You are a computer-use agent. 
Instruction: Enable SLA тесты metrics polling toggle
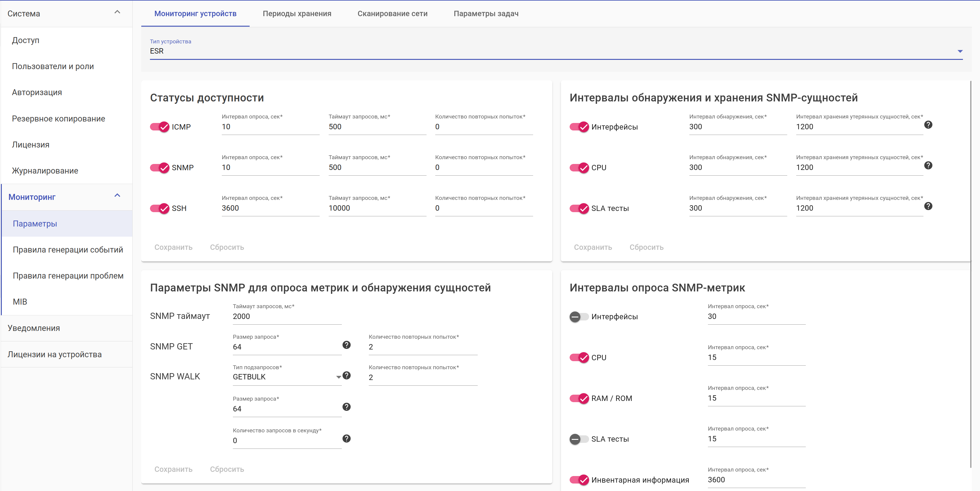click(579, 439)
